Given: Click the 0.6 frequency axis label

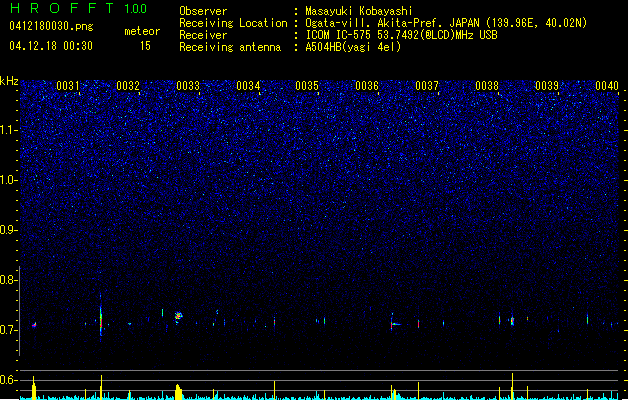Looking at the screenshot, I should pyautogui.click(x=8, y=380).
